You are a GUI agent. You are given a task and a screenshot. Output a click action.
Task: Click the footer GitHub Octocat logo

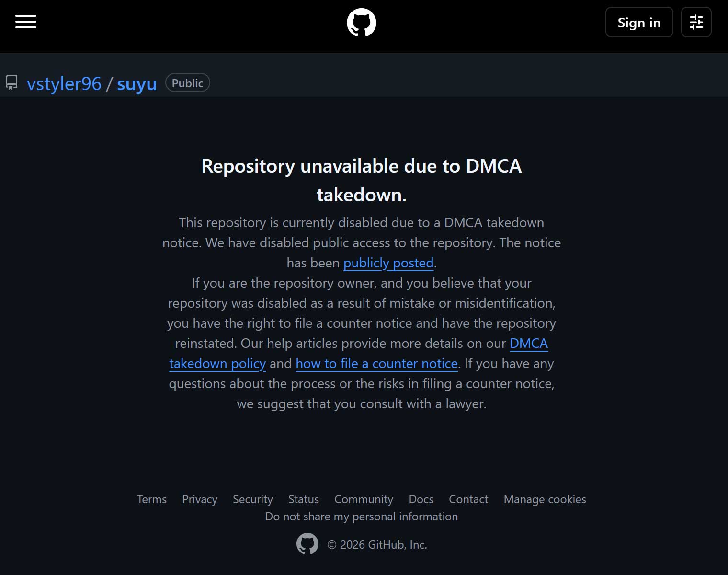coord(307,544)
